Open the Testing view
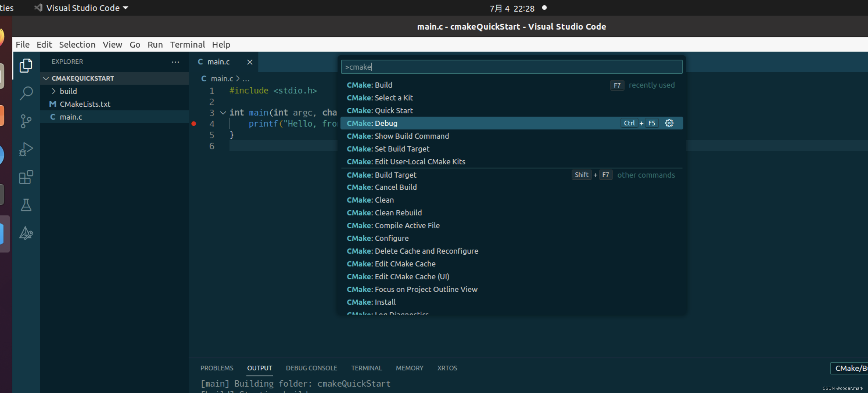 tap(26, 205)
